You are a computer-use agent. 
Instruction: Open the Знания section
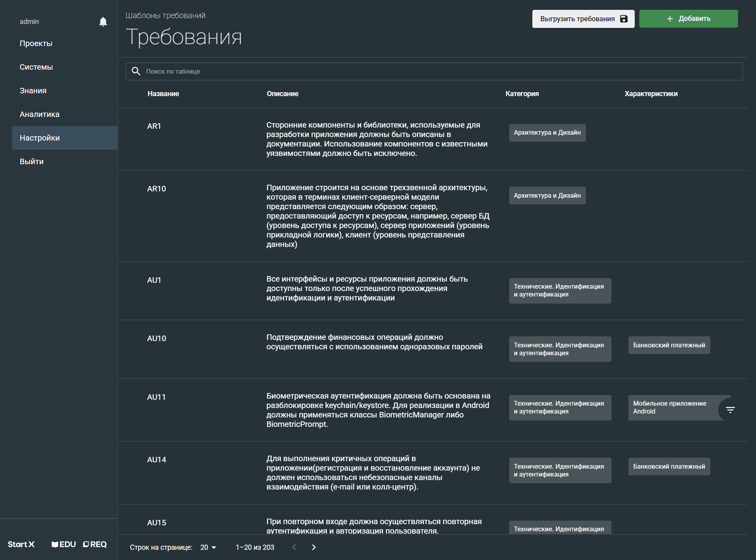pos(33,91)
